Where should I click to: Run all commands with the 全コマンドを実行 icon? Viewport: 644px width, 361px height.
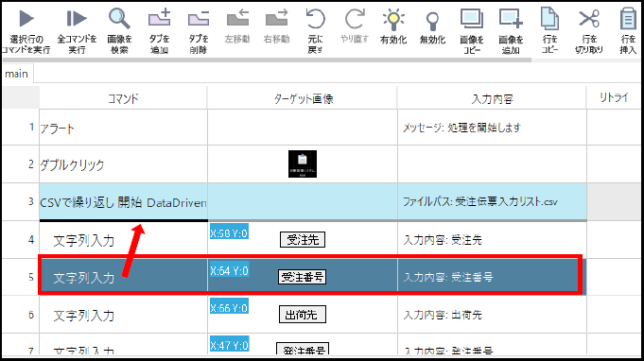[x=77, y=31]
